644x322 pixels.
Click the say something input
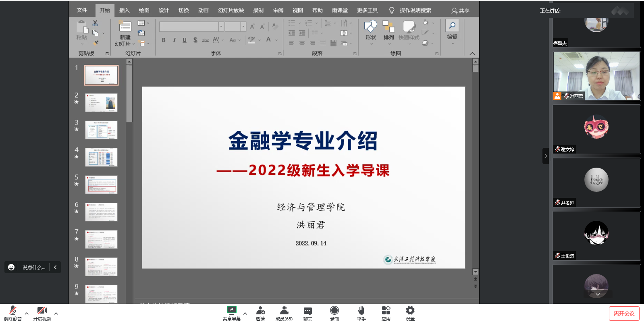pyautogui.click(x=34, y=268)
